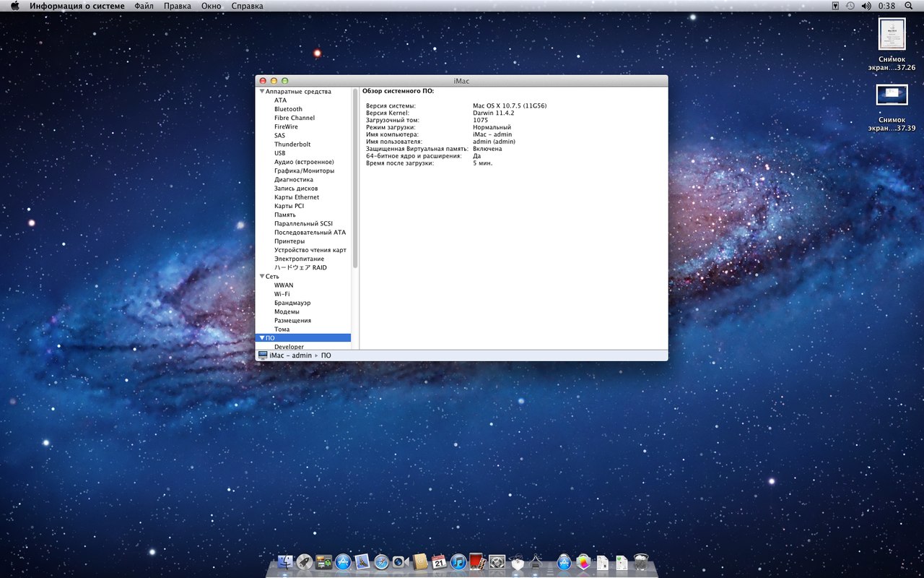Select Thunderbolt in the sidebar
The width and height of the screenshot is (924, 578).
[x=292, y=144]
